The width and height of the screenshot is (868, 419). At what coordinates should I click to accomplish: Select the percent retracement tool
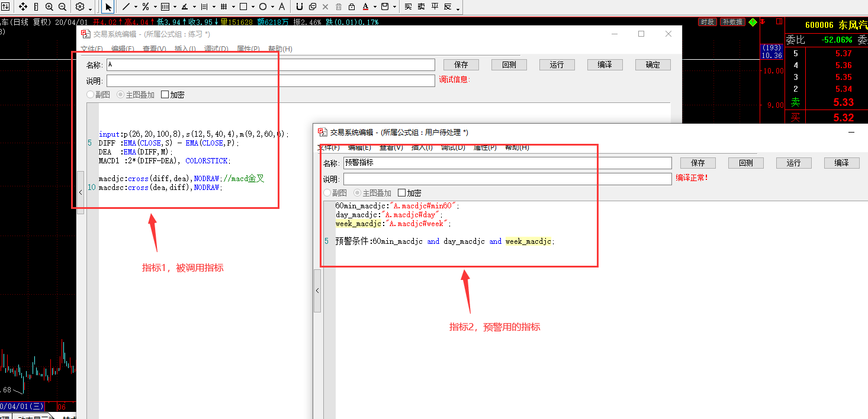click(x=146, y=7)
